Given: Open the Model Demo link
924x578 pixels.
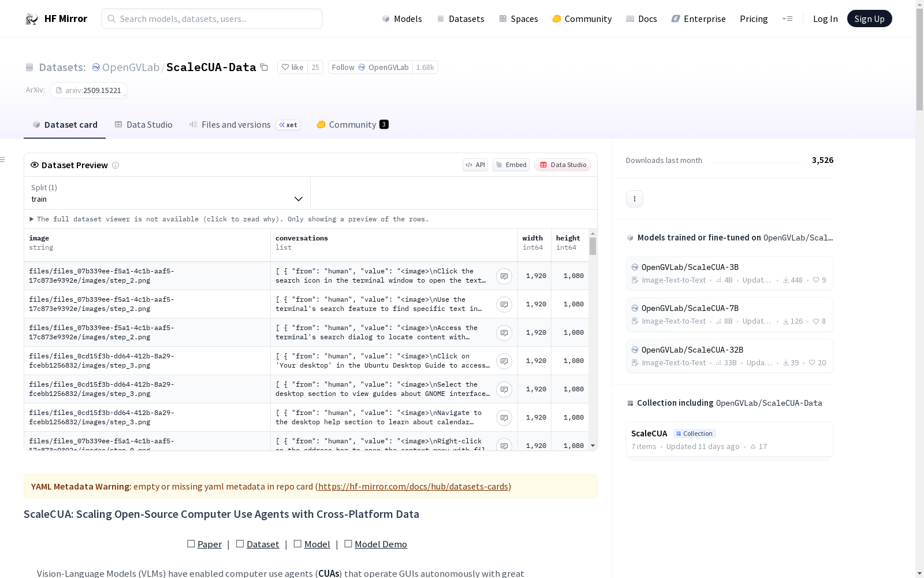Looking at the screenshot, I should pyautogui.click(x=381, y=544).
